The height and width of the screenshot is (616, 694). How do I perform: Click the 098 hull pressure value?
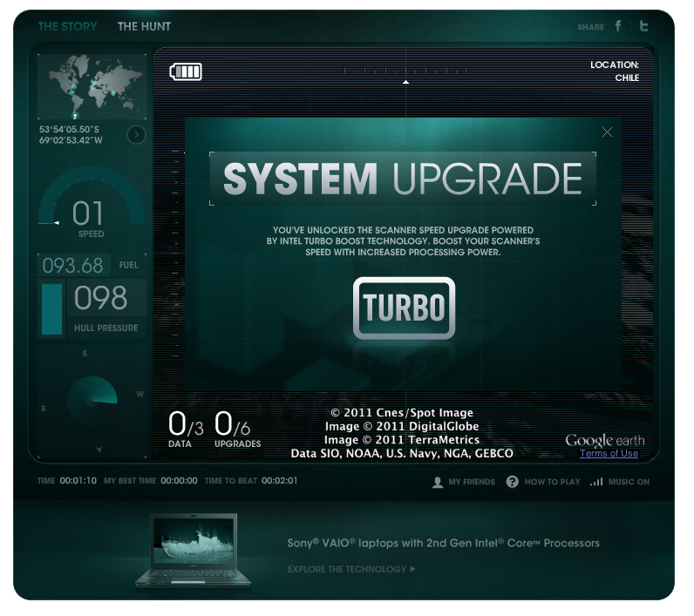pyautogui.click(x=101, y=298)
